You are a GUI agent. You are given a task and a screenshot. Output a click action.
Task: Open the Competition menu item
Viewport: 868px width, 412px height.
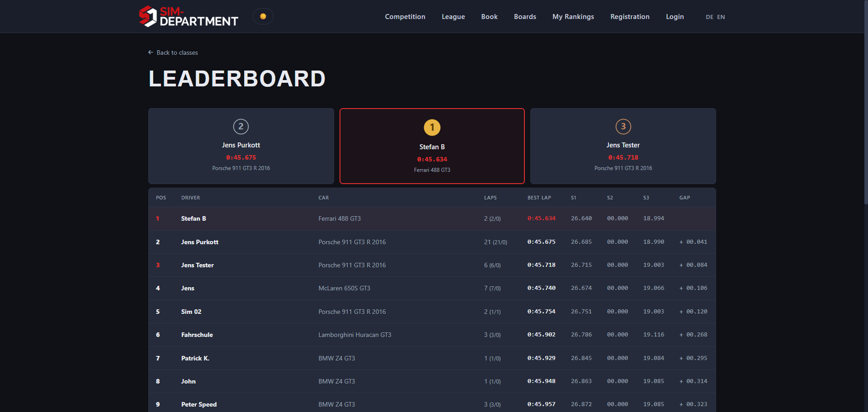click(405, 17)
